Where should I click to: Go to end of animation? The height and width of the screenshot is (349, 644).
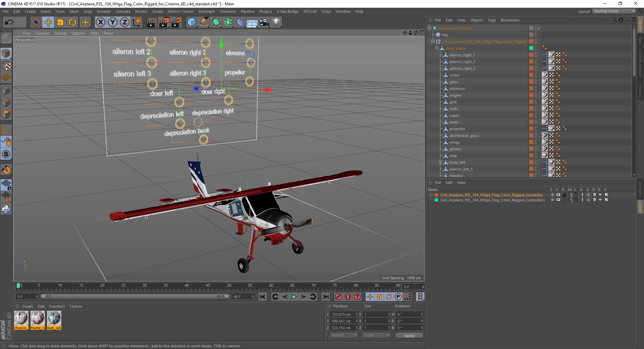click(x=325, y=297)
